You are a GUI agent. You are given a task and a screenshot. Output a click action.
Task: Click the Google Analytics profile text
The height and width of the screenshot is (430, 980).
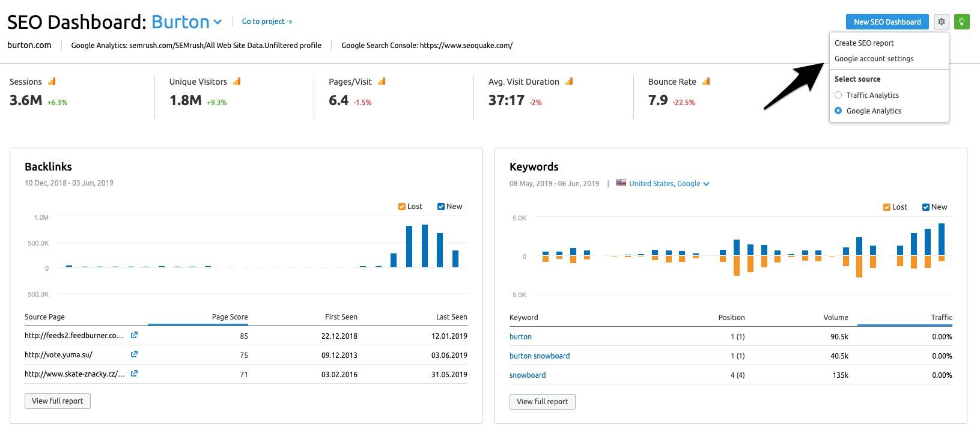click(196, 45)
